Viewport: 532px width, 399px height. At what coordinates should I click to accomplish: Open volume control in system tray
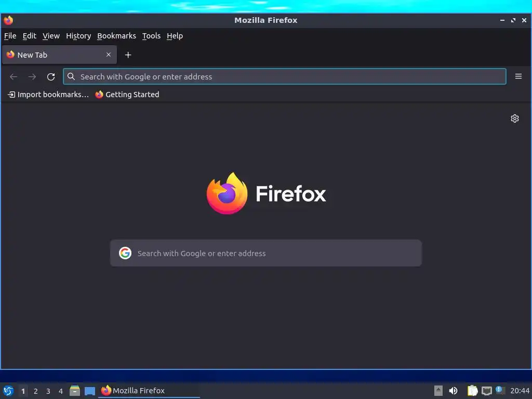[453, 391]
